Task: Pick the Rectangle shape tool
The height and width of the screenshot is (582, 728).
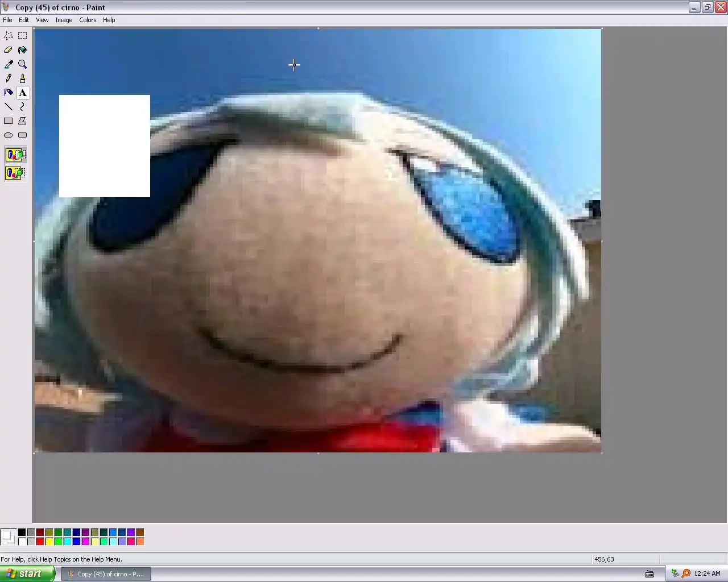Action: tap(9, 121)
